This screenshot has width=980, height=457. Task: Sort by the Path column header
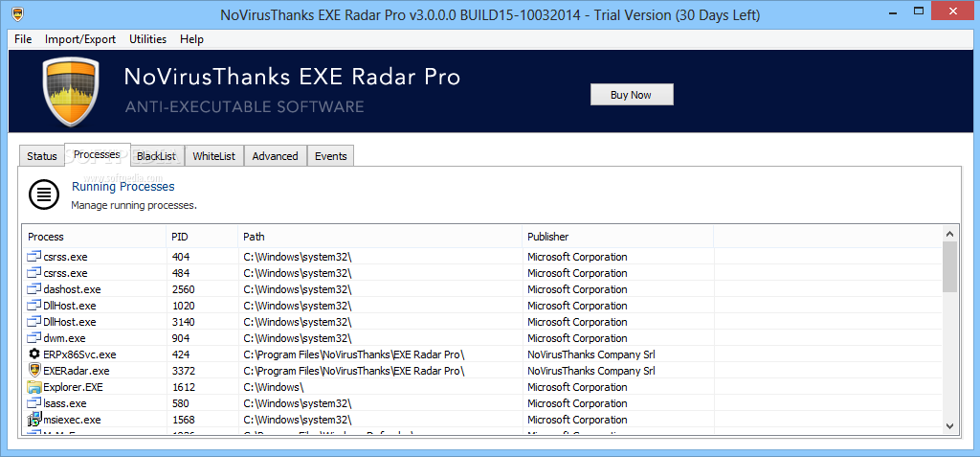(380, 237)
